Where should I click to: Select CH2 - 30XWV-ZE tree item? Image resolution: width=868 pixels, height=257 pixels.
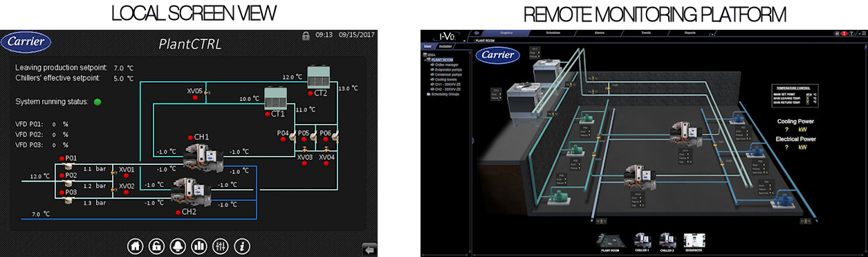coord(447,89)
